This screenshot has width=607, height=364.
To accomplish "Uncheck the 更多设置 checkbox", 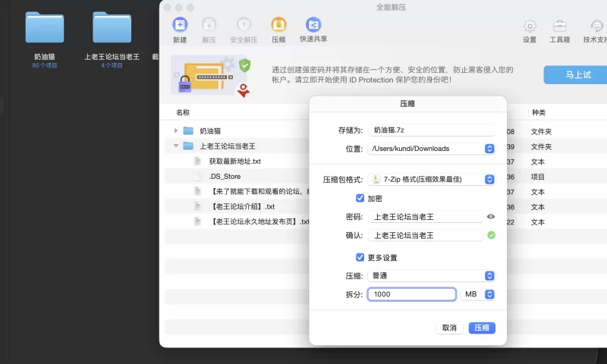I will [x=360, y=257].
